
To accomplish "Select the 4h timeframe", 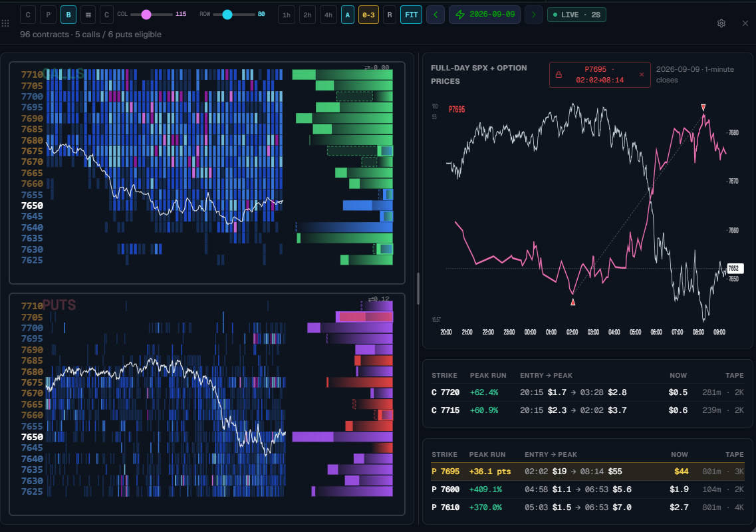I will (328, 15).
